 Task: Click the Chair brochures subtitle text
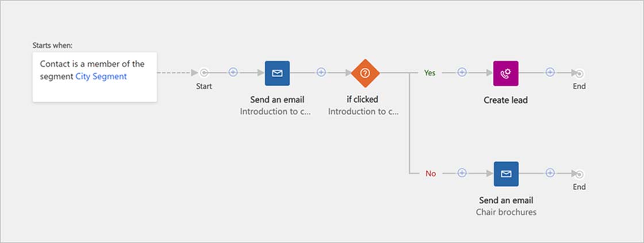pos(506,212)
